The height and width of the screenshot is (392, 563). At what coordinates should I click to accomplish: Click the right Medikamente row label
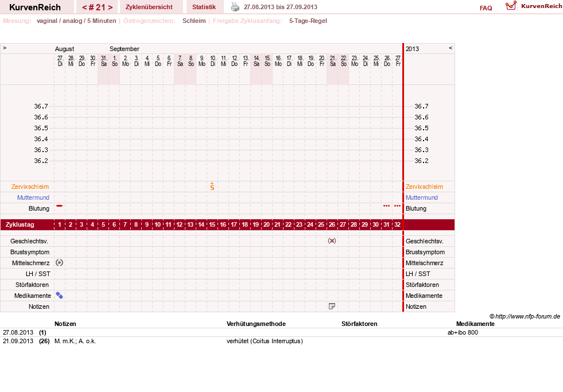pos(424,296)
